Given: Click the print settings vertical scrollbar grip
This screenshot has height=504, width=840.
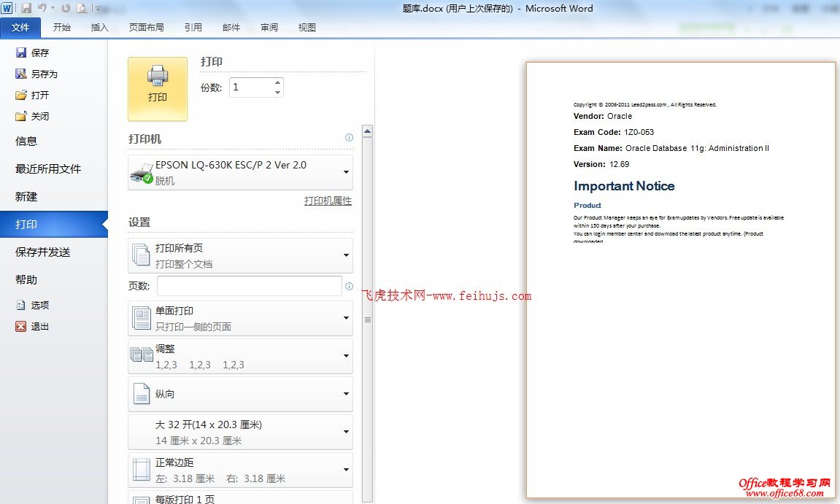Looking at the screenshot, I should 368,319.
